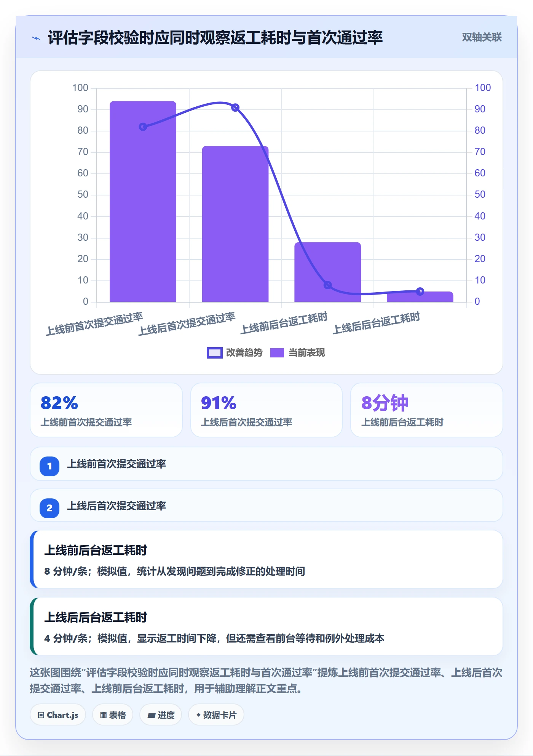This screenshot has width=533, height=756.
Task: Open the 91% data card
Action: (x=266, y=410)
